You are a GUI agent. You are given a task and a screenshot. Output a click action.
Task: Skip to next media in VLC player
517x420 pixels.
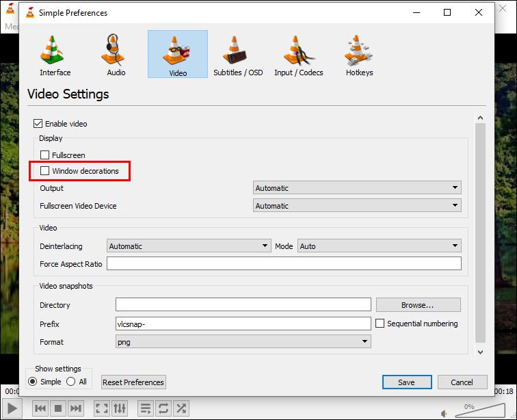point(75,408)
